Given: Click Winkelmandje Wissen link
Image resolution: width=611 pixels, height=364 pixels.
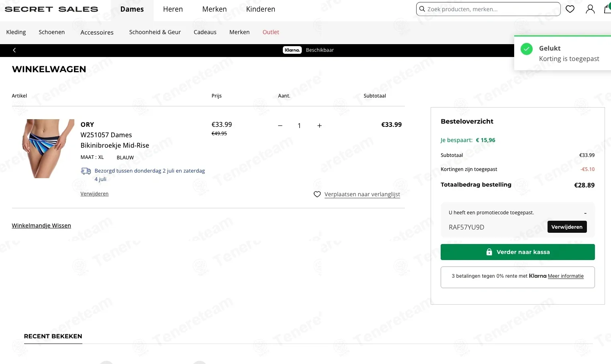Looking at the screenshot, I should 41,226.
